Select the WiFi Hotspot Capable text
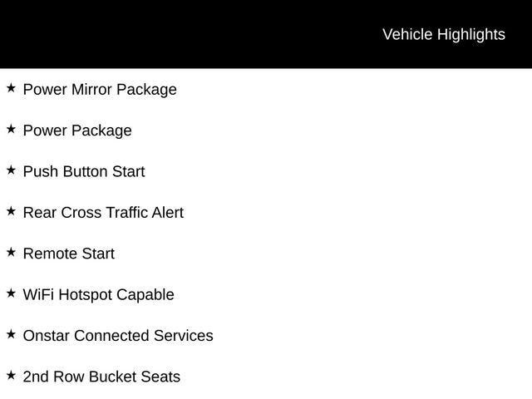532x399 pixels. click(98, 294)
